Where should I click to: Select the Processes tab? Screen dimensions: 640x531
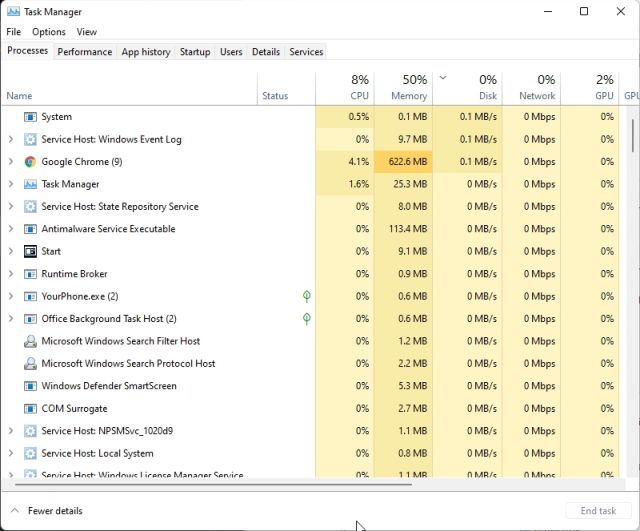[x=27, y=51]
